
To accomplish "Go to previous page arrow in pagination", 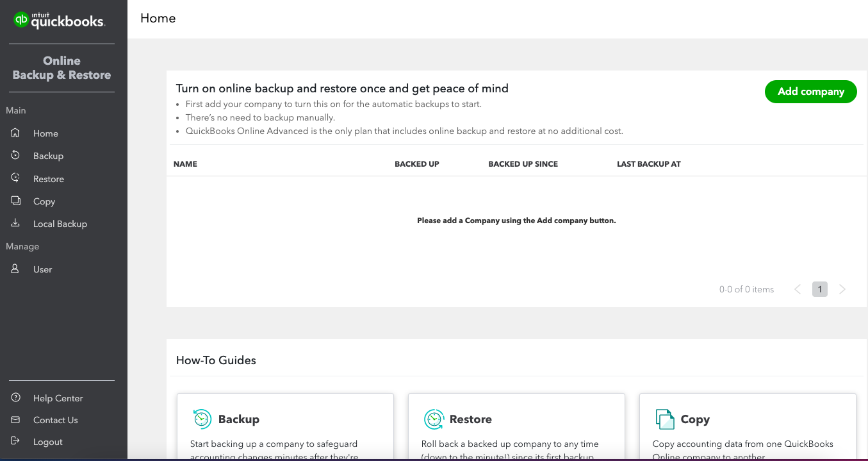I will (x=798, y=289).
